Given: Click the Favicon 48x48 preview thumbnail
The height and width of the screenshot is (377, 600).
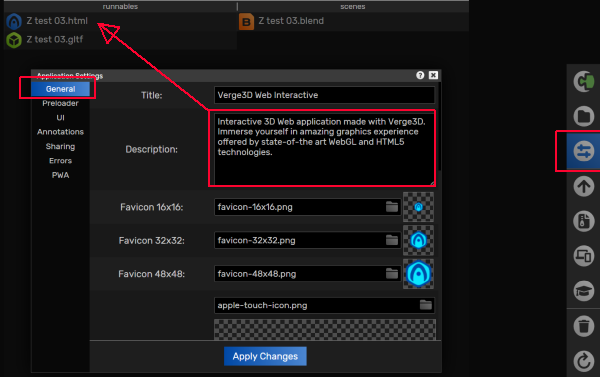Looking at the screenshot, I should coord(418,274).
